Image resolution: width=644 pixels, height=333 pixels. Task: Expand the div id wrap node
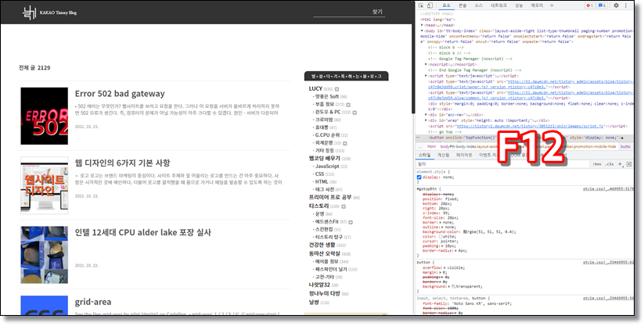coord(426,121)
